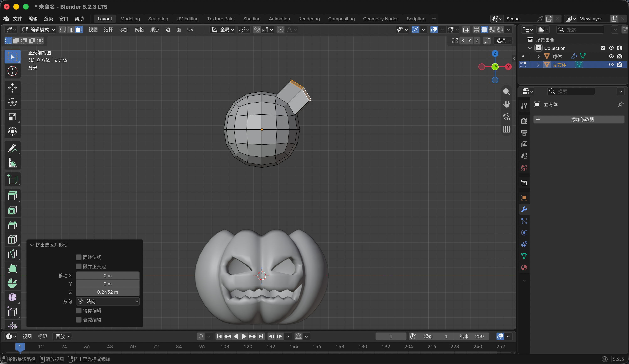This screenshot has width=629, height=364.
Task: Enable the 融合正交边 checkbox
Action: [x=78, y=266]
